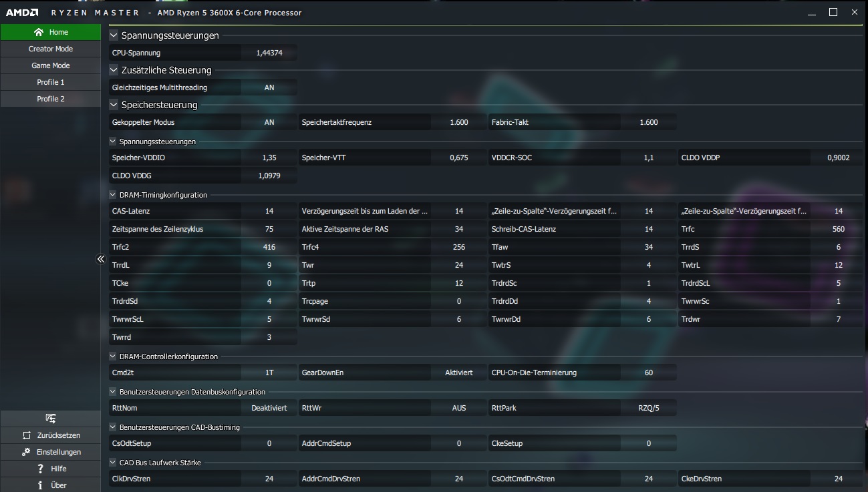
Task: Click the Cmd2t value 1T
Action: [269, 373]
